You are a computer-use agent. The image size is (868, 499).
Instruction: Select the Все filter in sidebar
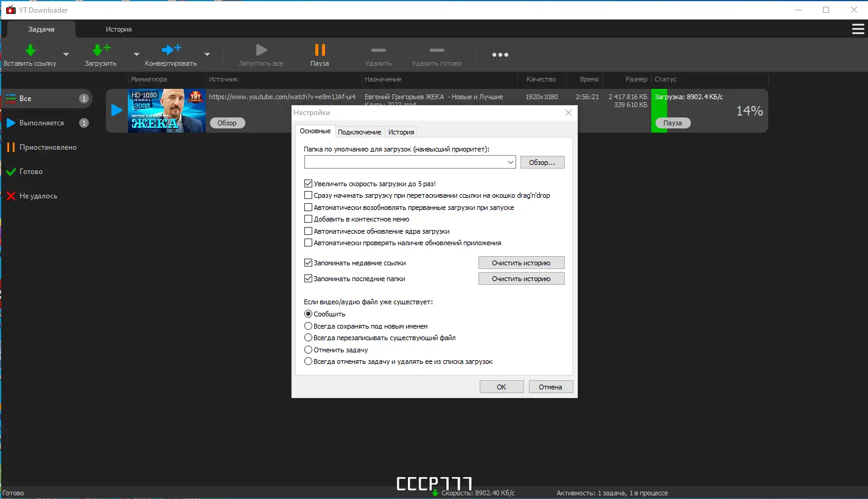pos(46,99)
